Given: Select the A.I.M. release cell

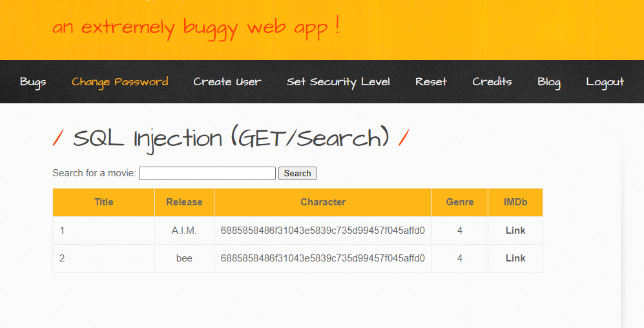Looking at the screenshot, I should click(184, 231).
